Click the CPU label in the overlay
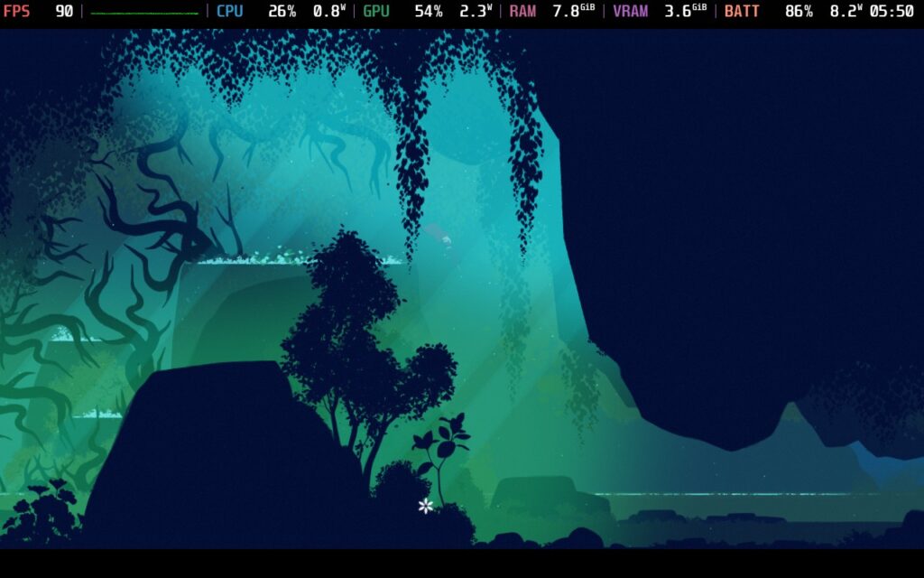Screen dimensions: 924x578 click(230, 11)
